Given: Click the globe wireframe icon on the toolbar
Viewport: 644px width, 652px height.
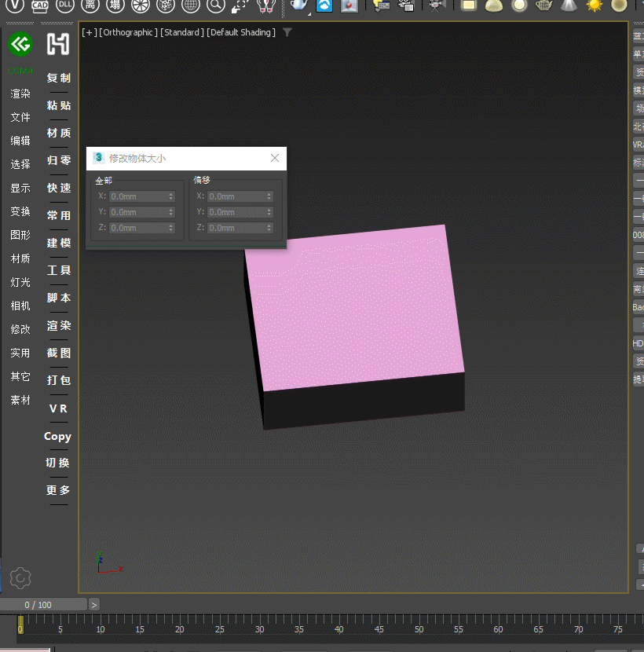Looking at the screenshot, I should point(190,7).
